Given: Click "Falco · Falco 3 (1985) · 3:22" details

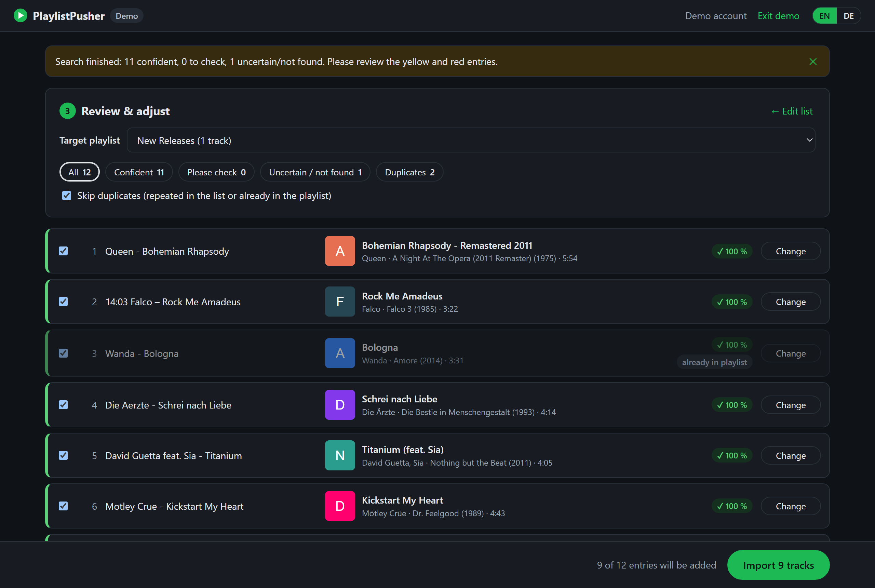Looking at the screenshot, I should [x=410, y=309].
